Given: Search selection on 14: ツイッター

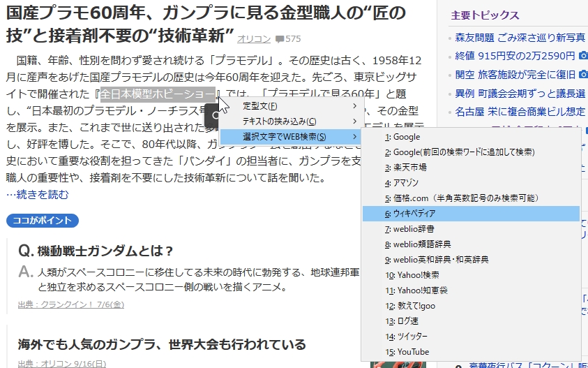Looking at the screenshot, I should coord(471,337).
